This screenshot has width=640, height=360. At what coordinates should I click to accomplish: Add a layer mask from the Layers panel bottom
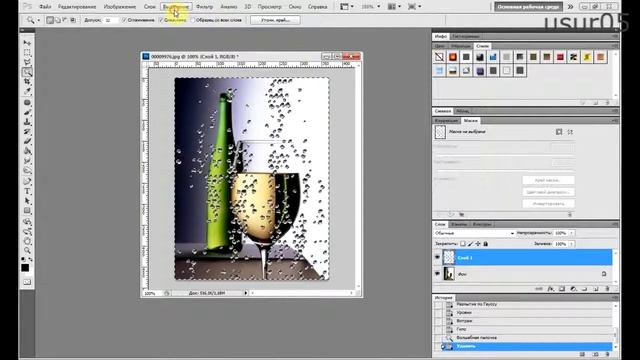click(x=562, y=289)
